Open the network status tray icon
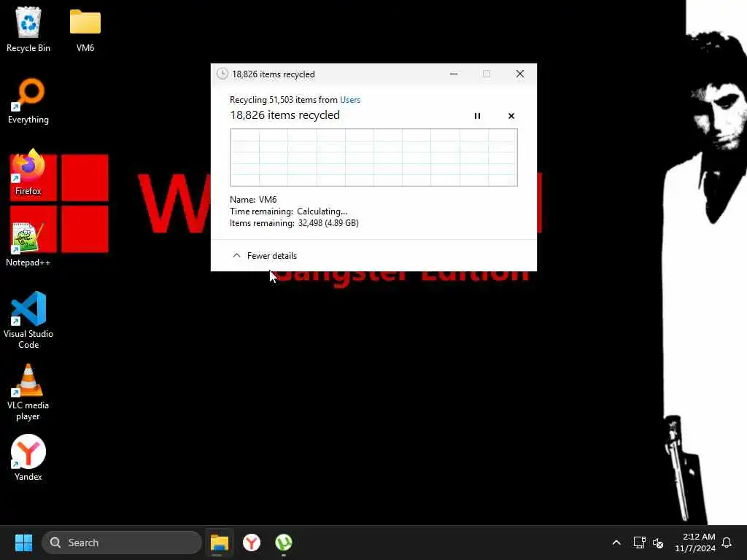Image resolution: width=747 pixels, height=560 pixels. point(639,542)
